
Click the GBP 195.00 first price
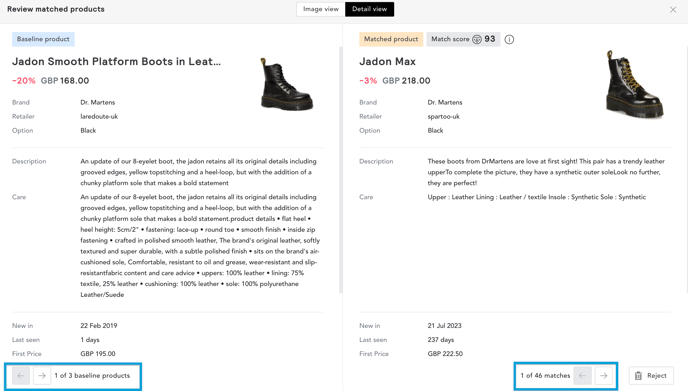click(x=98, y=354)
